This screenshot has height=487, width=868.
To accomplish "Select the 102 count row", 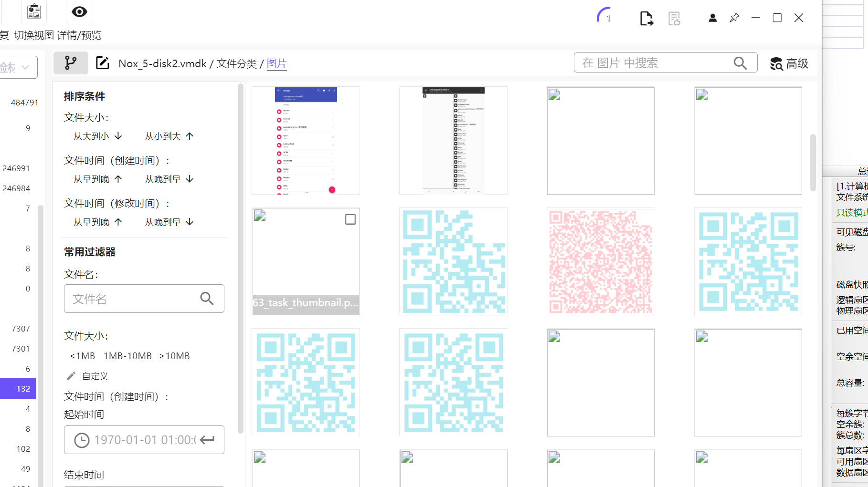I will [23, 449].
